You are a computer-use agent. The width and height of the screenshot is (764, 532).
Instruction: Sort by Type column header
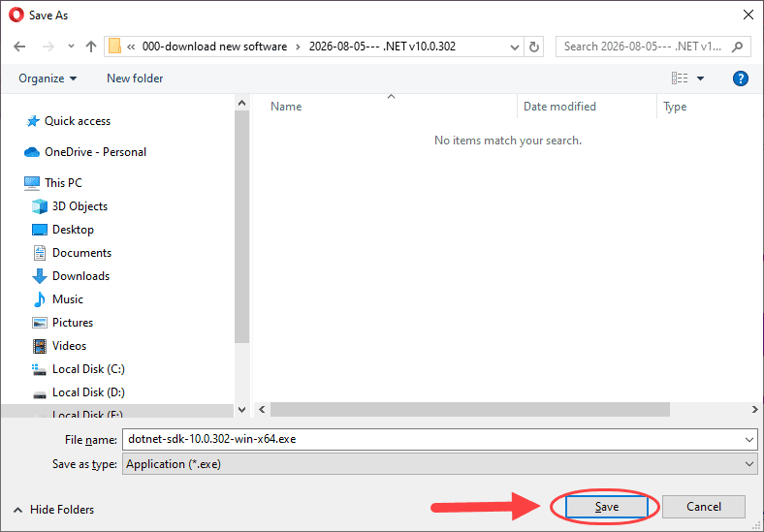(x=675, y=107)
